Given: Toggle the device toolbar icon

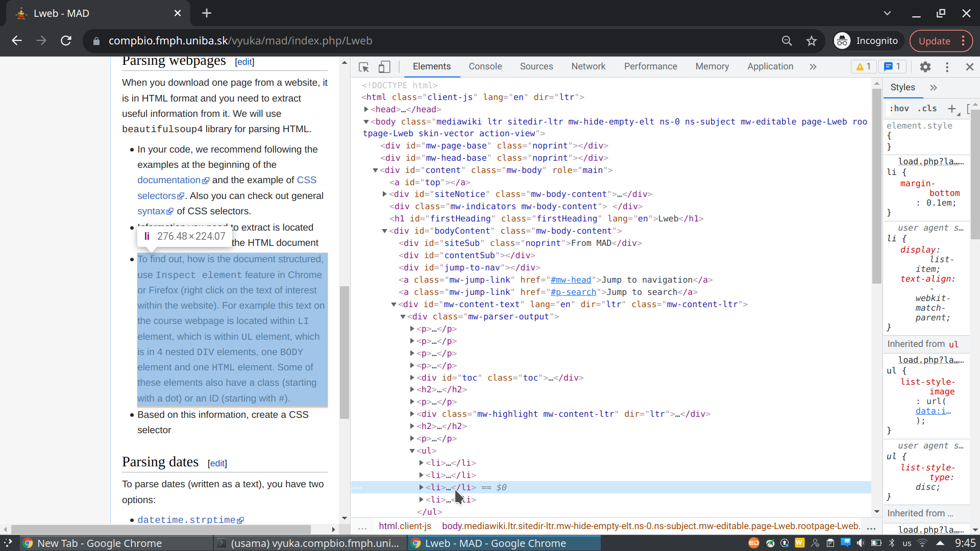Looking at the screenshot, I should pyautogui.click(x=384, y=67).
